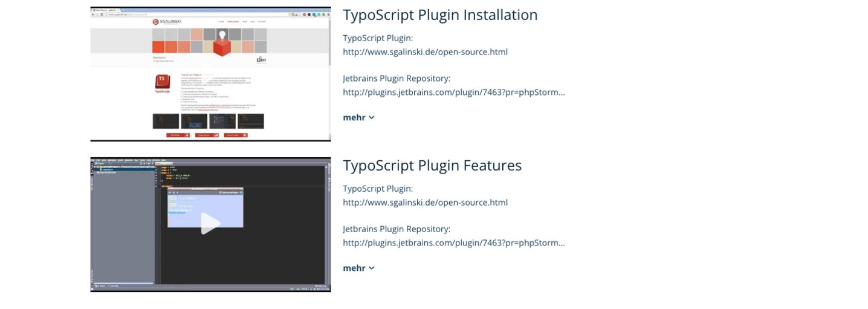Expand the Installation description with mehr

(354, 117)
